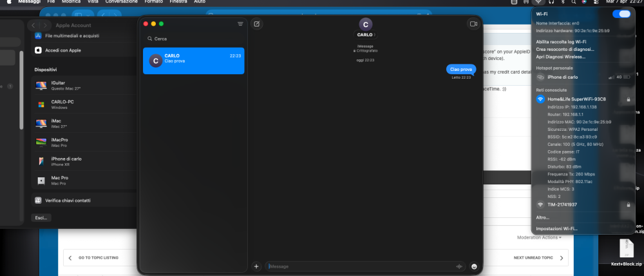Open Control Center in the menu bar
This screenshot has width=644, height=276.
596,2
